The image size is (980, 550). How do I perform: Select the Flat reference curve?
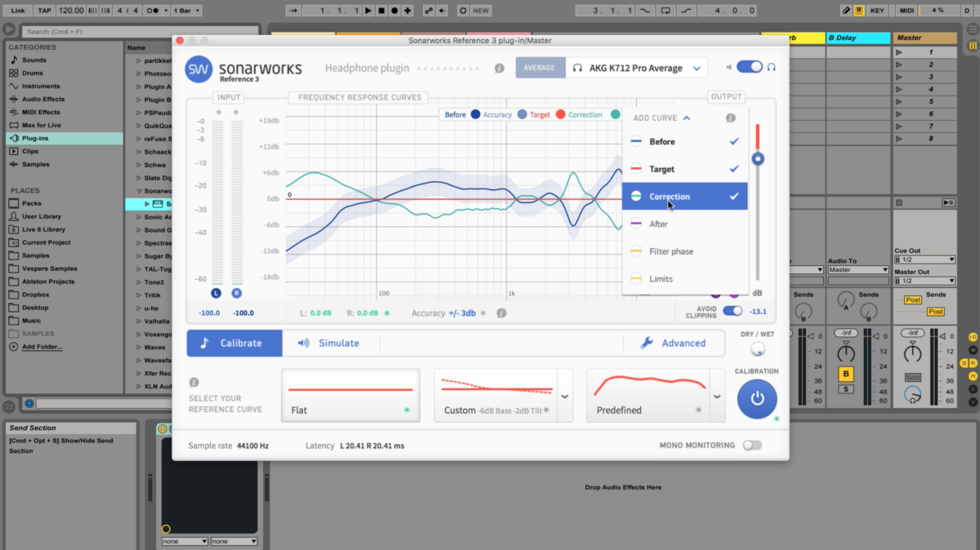(x=350, y=395)
